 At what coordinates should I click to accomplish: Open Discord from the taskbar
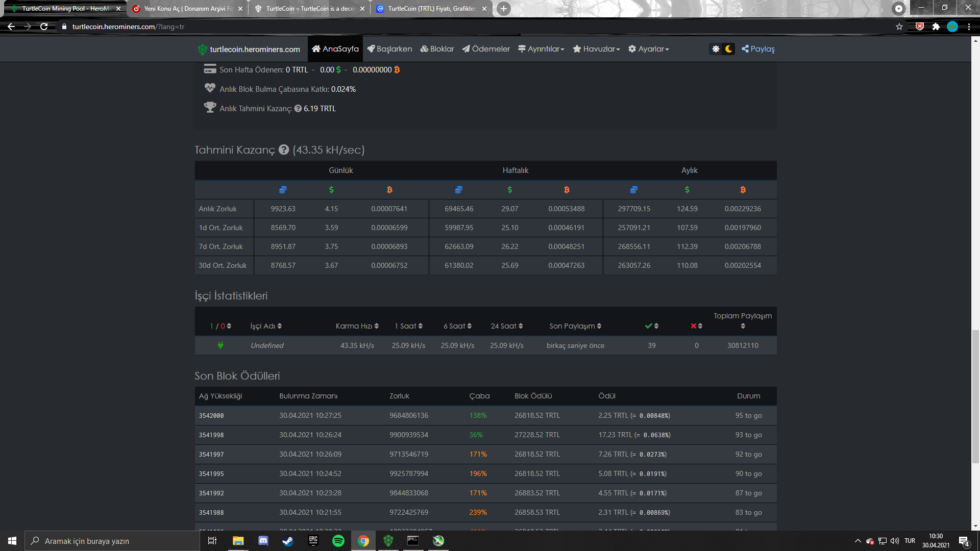(263, 541)
